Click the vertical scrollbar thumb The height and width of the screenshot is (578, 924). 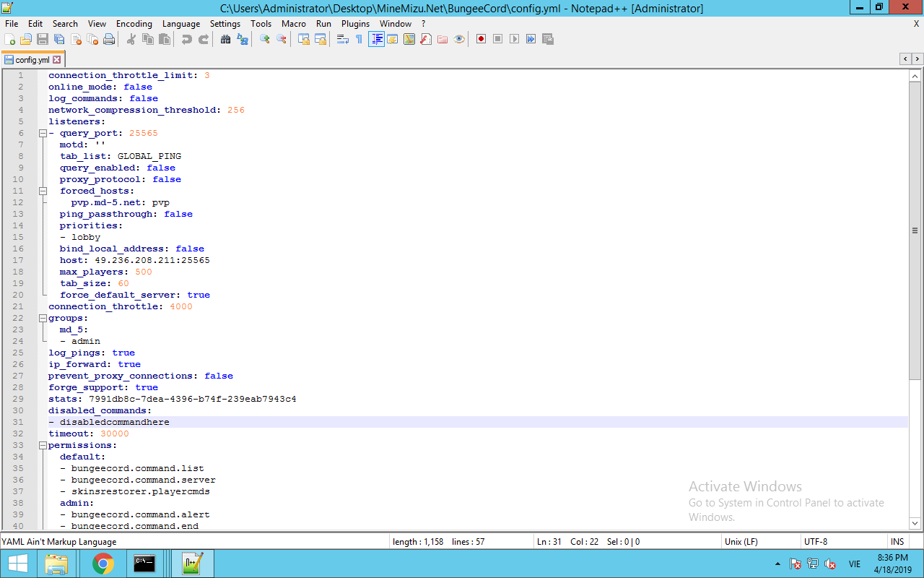(x=915, y=231)
